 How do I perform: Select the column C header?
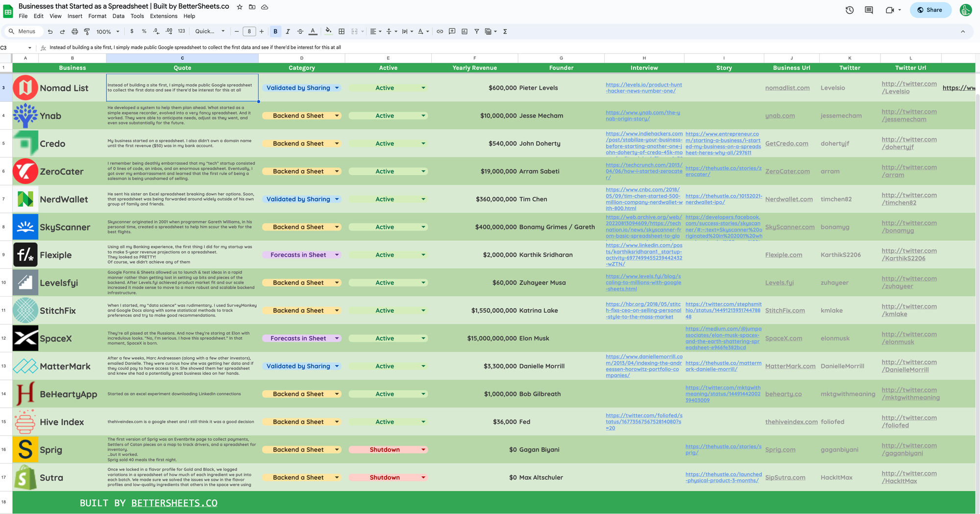(x=182, y=58)
